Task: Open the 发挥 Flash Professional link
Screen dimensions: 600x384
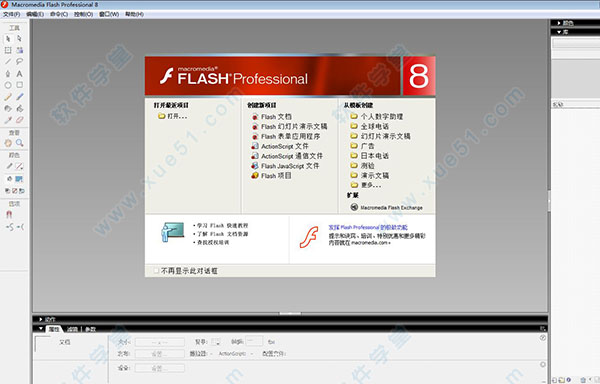Action: (368, 227)
